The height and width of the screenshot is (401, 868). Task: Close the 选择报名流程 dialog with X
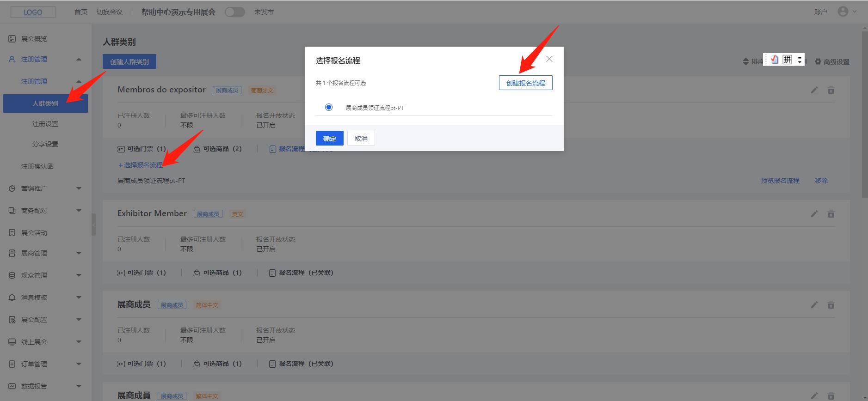click(549, 59)
